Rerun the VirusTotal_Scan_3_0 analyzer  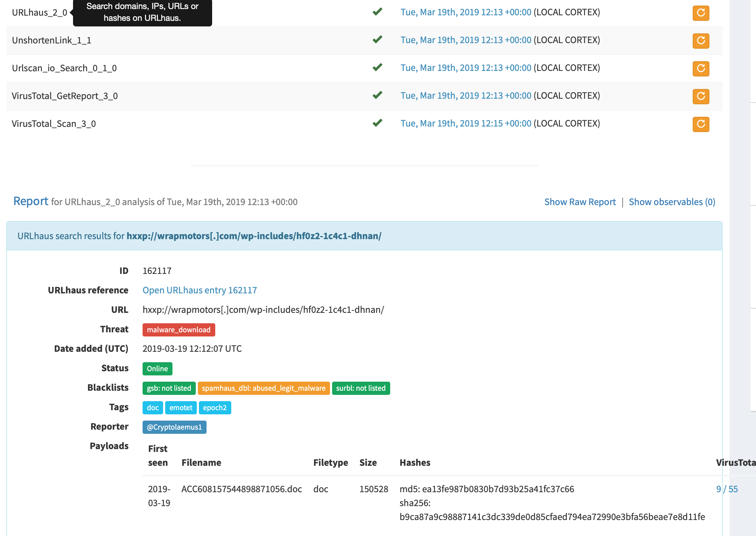[701, 124]
